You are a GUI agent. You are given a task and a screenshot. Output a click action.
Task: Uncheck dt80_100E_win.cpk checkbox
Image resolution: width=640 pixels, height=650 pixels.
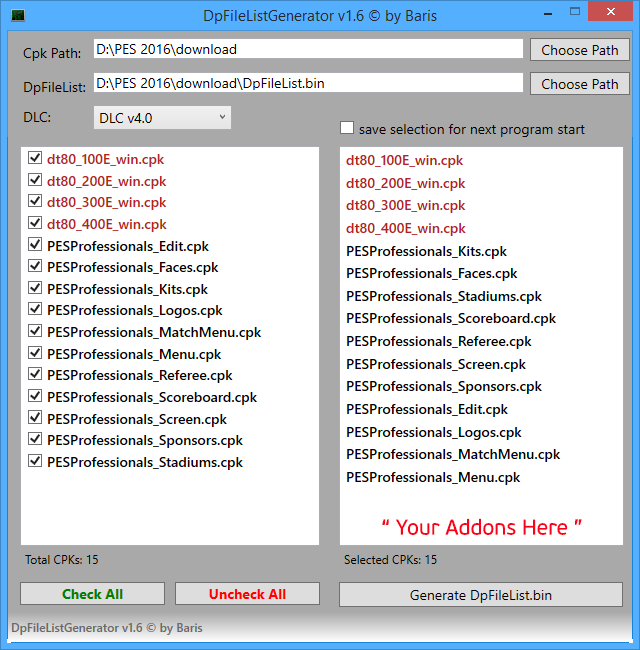[35, 158]
